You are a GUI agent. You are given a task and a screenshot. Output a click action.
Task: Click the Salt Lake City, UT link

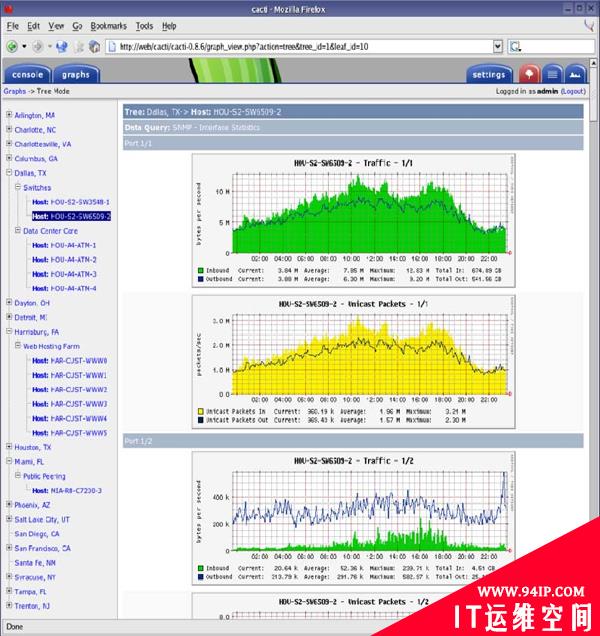point(42,520)
